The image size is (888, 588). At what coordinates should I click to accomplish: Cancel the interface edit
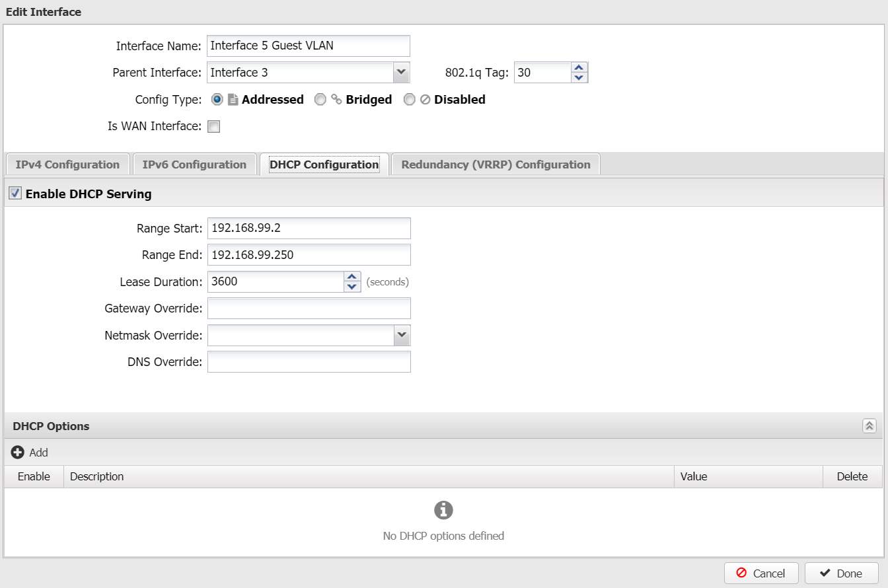761,573
